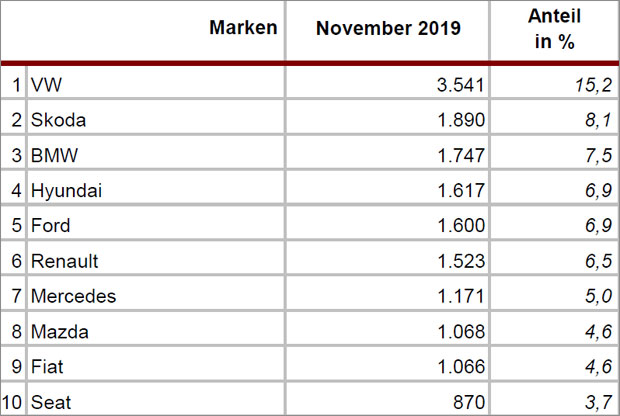The height and width of the screenshot is (416, 620).
Task: Select the Seat brand cell
Action: point(155,399)
